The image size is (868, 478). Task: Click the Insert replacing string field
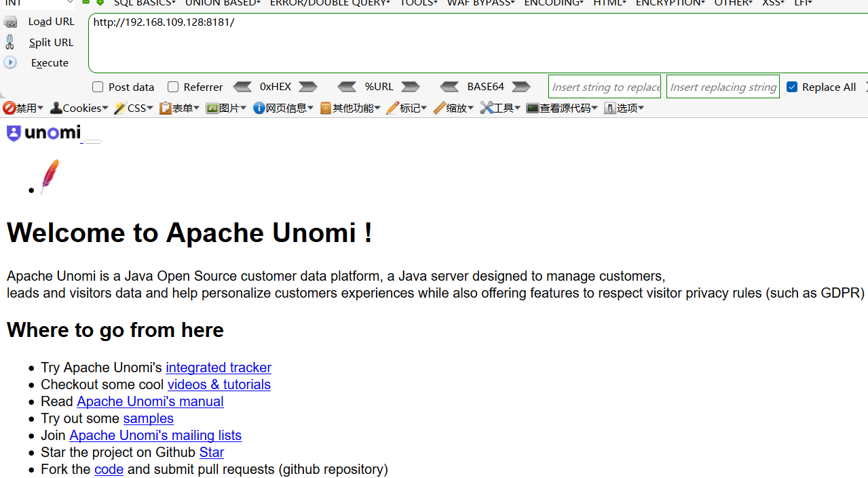[x=723, y=87]
